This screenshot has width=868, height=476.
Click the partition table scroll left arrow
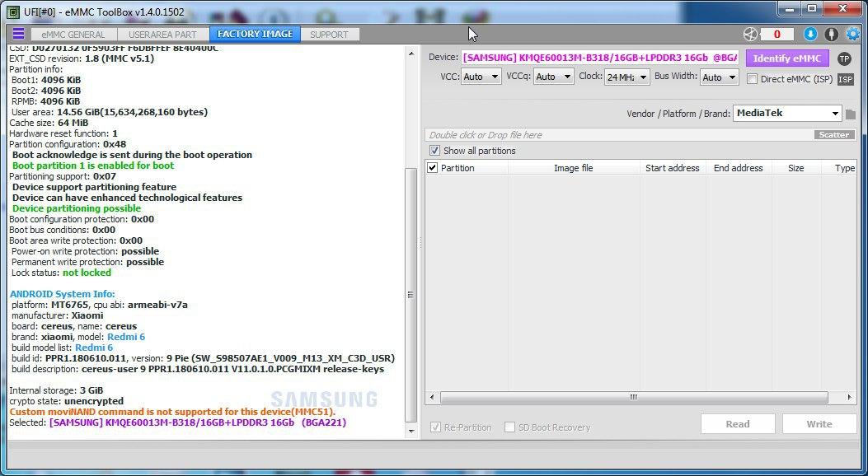(433, 398)
